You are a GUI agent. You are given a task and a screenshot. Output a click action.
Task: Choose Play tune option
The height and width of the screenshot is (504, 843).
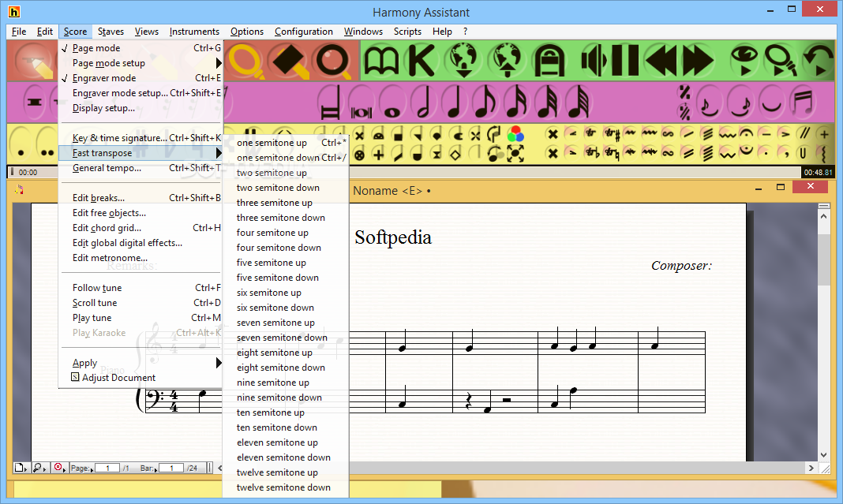pyautogui.click(x=140, y=318)
